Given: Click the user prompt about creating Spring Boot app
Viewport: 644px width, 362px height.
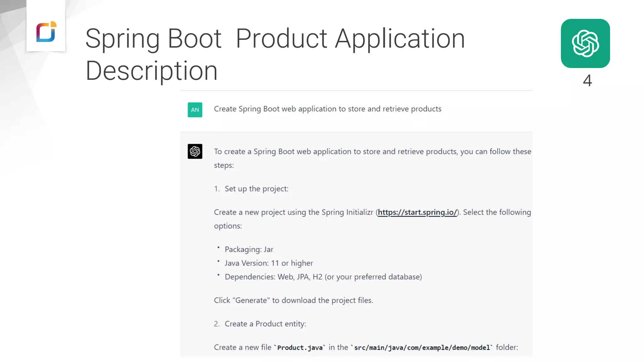Looking at the screenshot, I should click(327, 109).
